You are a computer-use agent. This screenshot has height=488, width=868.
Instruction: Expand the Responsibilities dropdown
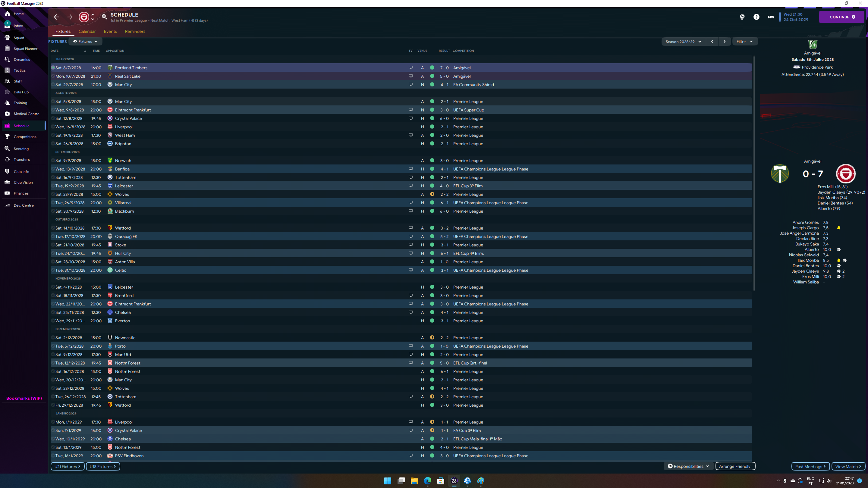pos(688,466)
